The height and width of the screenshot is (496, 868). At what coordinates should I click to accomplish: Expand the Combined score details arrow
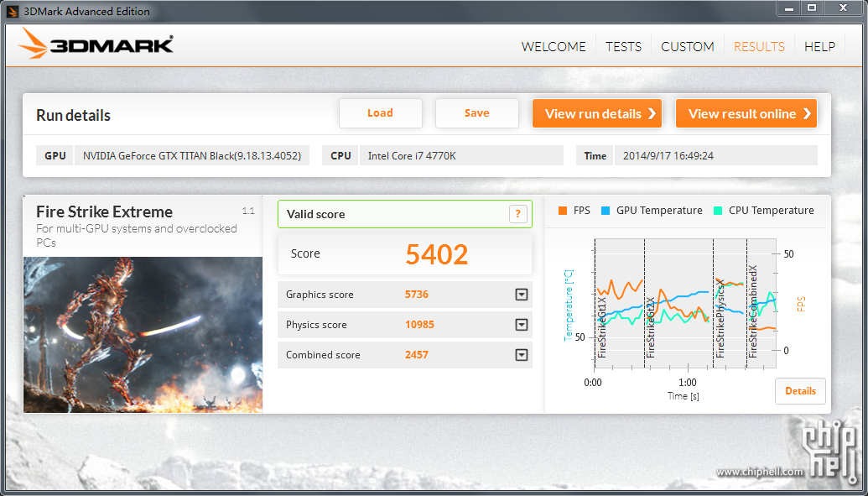point(522,355)
